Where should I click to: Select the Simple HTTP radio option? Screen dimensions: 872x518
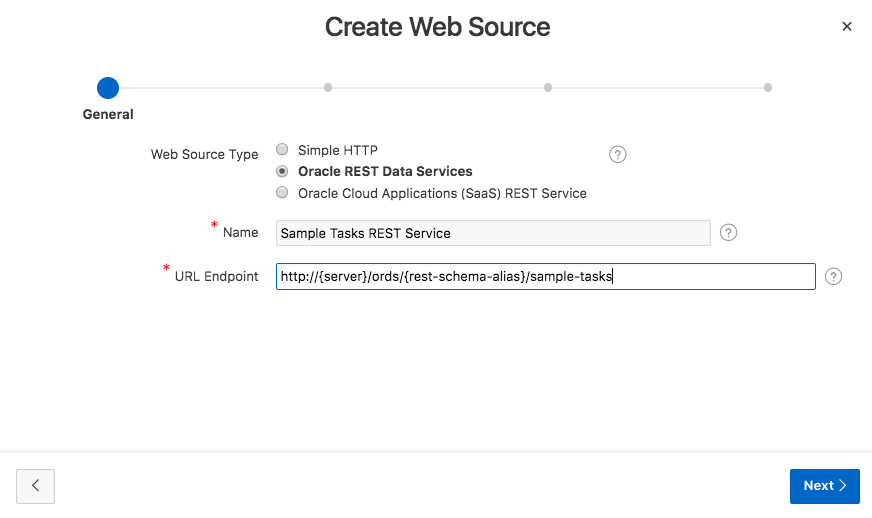tap(282, 150)
